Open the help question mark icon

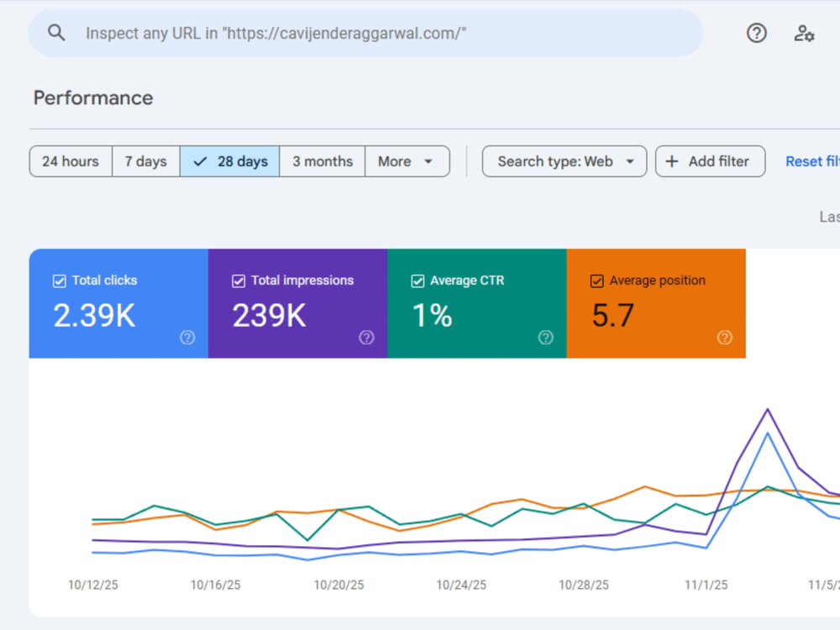[x=757, y=34]
